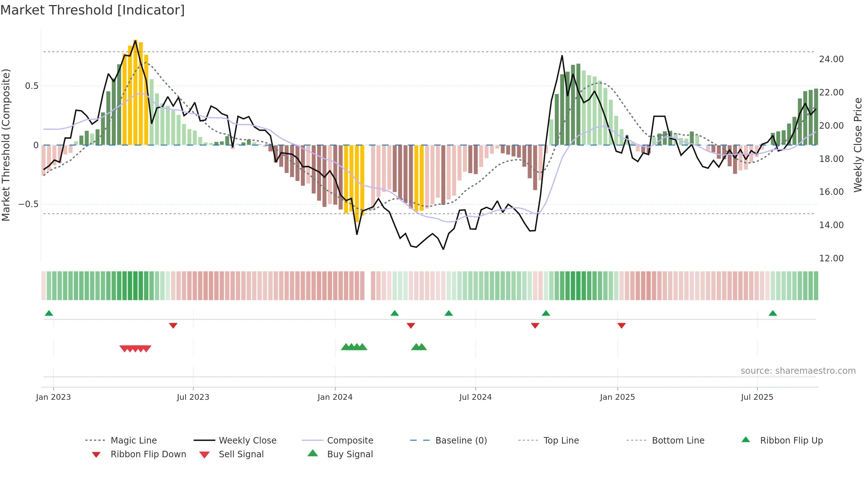Toggle Baseline (0) legend entry

pos(448,440)
